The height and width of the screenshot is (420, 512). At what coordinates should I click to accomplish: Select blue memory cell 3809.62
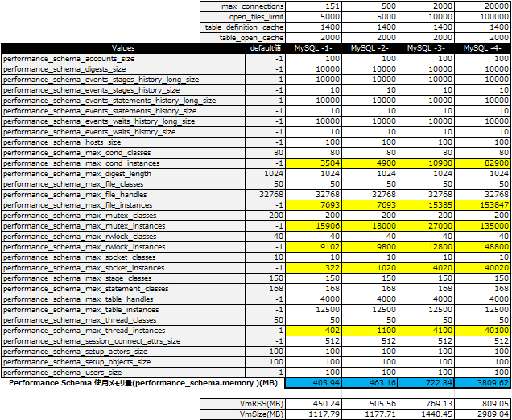point(482,383)
